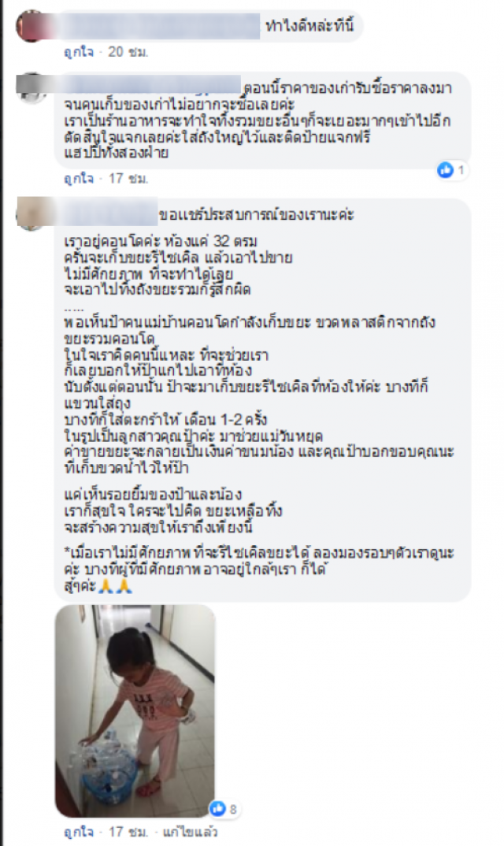Click the ทำไงดีหล่ะทีนี้ comment text
This screenshot has width=504, height=846.
coord(309,25)
